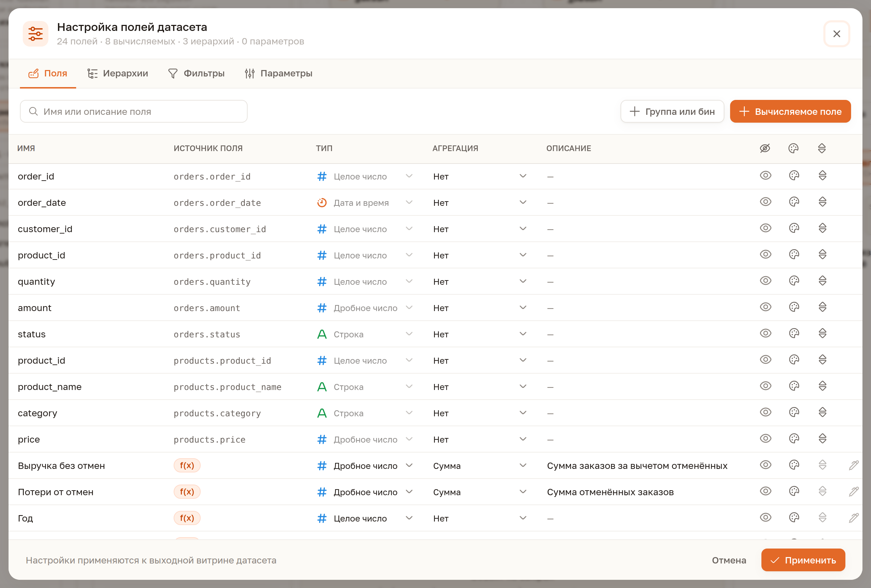871x588 pixels.
Task: Focus the field name search box
Action: [x=133, y=111]
